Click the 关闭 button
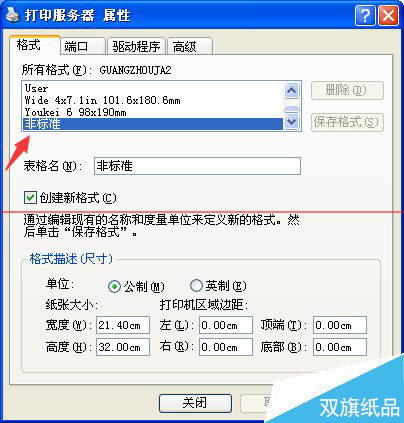Viewport: 404px width, 423px height. (x=195, y=403)
